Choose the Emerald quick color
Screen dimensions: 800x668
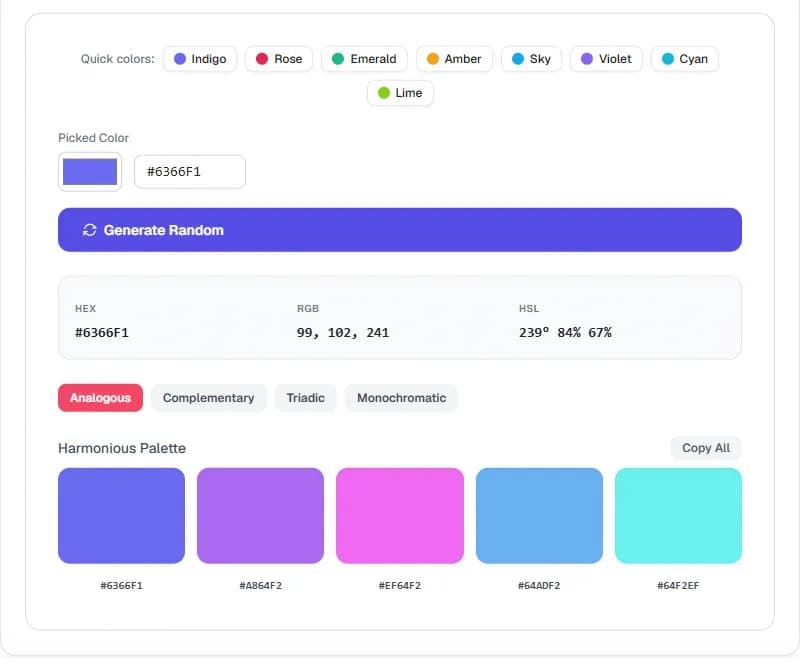point(364,59)
